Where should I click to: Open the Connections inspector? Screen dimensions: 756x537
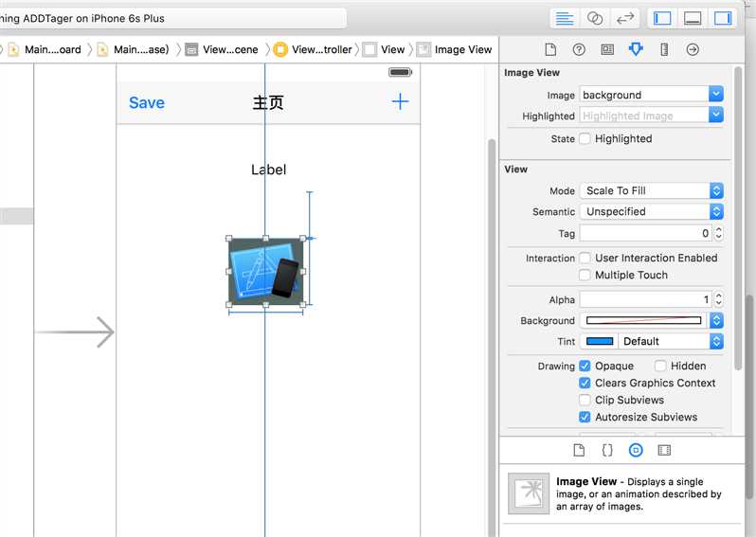tap(693, 49)
